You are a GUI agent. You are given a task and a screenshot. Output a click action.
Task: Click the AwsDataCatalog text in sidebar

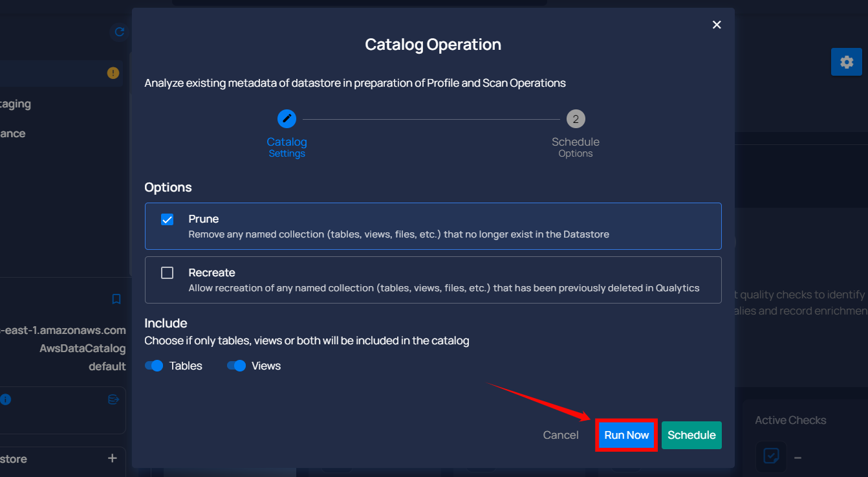click(x=83, y=348)
